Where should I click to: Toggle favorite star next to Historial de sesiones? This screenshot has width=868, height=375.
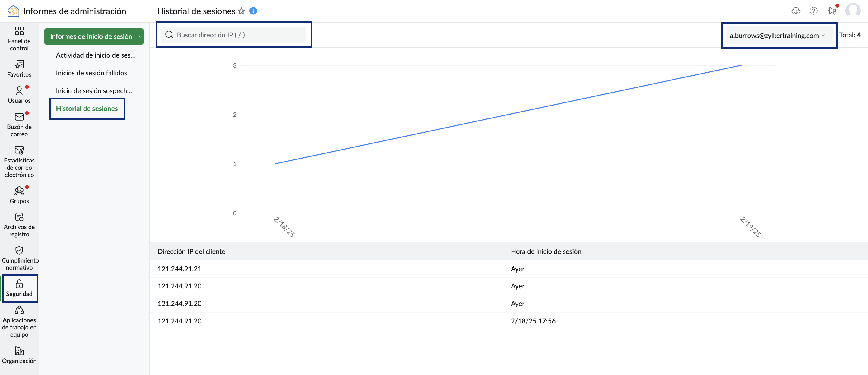click(241, 11)
